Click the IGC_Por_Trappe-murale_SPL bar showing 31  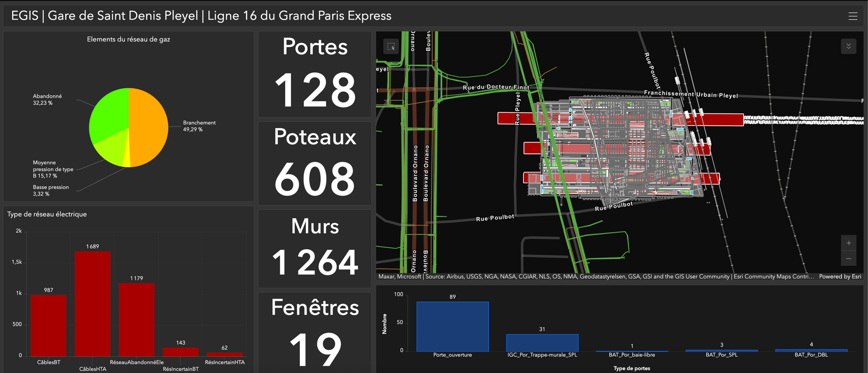(x=542, y=343)
